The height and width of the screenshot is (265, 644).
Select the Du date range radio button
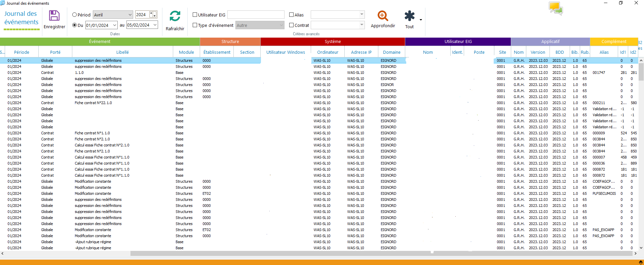75,25
